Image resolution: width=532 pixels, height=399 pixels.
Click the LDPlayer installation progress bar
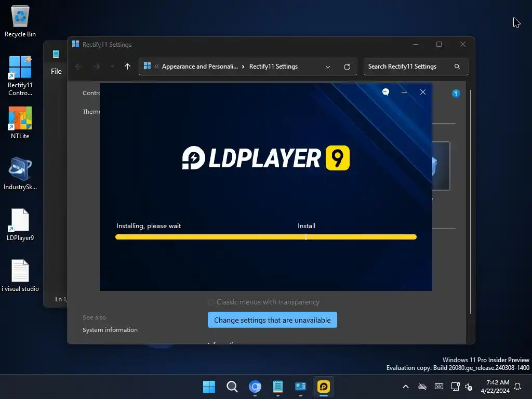click(x=266, y=237)
